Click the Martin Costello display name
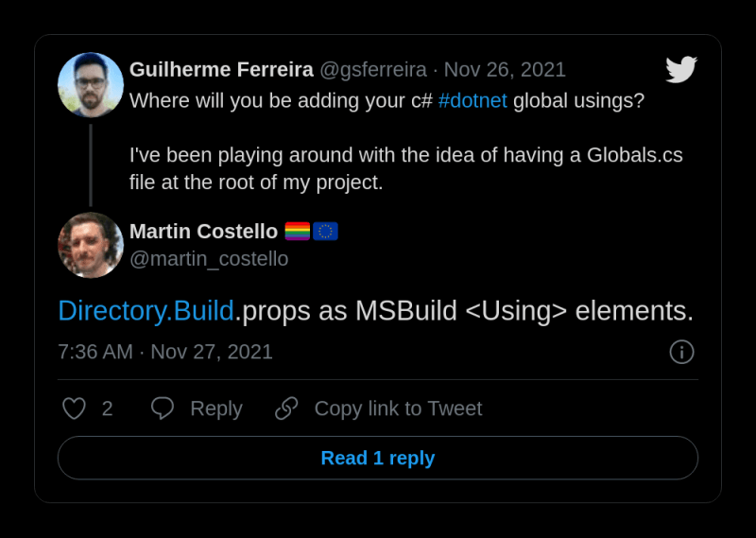The height and width of the screenshot is (538, 756). (x=203, y=231)
